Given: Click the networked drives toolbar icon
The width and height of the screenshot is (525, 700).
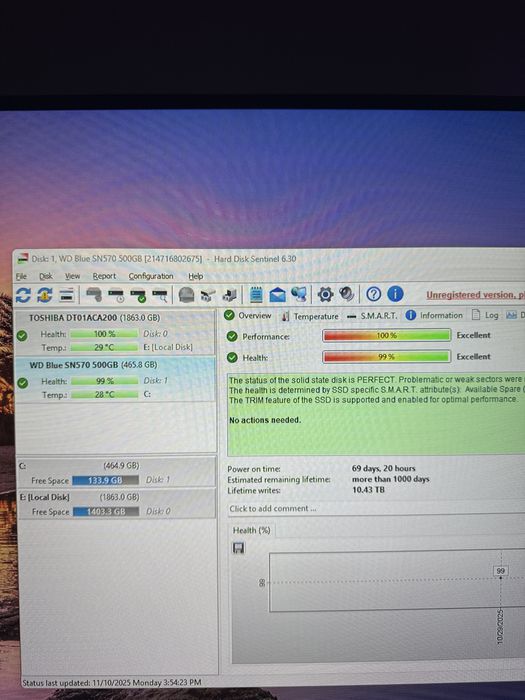Looking at the screenshot, I should 208,295.
